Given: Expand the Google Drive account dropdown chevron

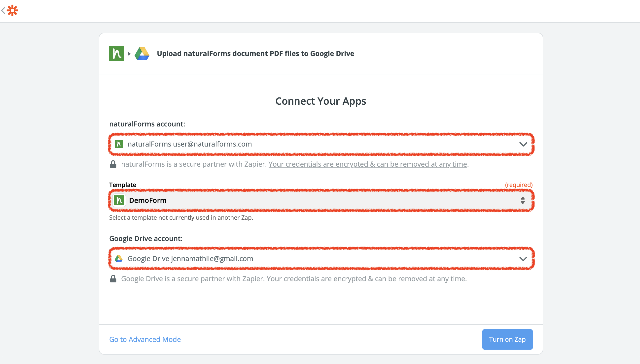Looking at the screenshot, I should tap(523, 259).
